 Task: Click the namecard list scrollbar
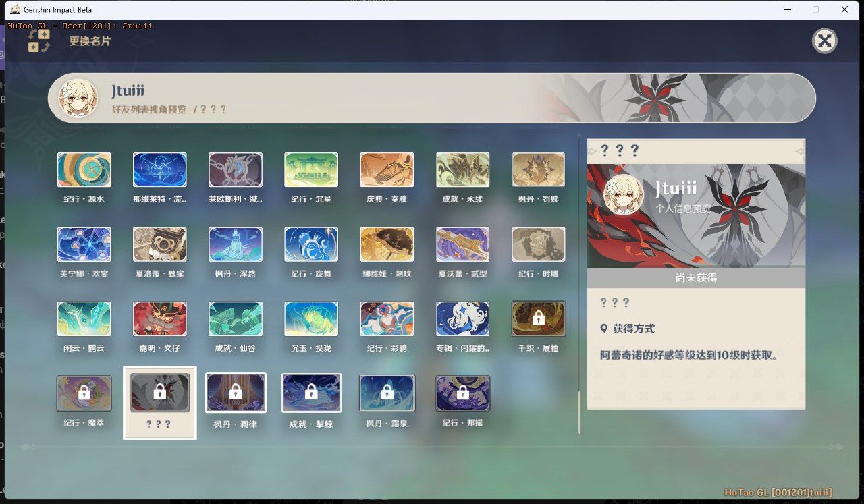pos(579,412)
